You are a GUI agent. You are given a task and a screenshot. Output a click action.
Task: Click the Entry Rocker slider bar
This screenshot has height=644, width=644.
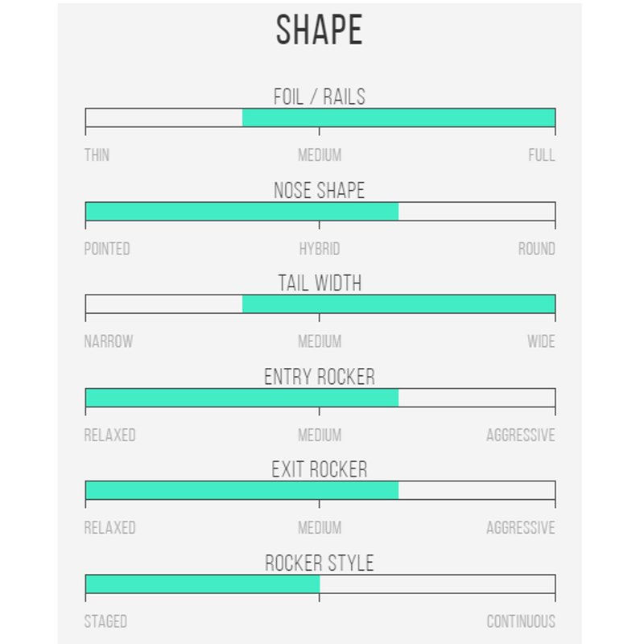pyautogui.click(x=320, y=398)
